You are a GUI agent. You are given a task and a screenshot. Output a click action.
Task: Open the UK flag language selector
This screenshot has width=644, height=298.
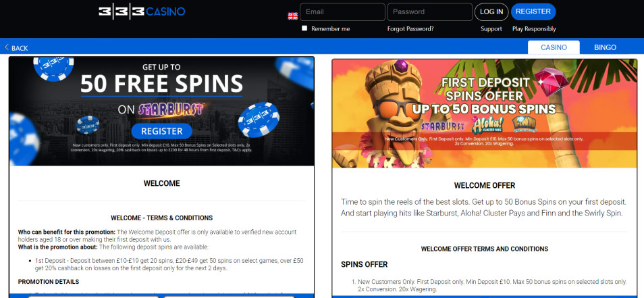293,16
